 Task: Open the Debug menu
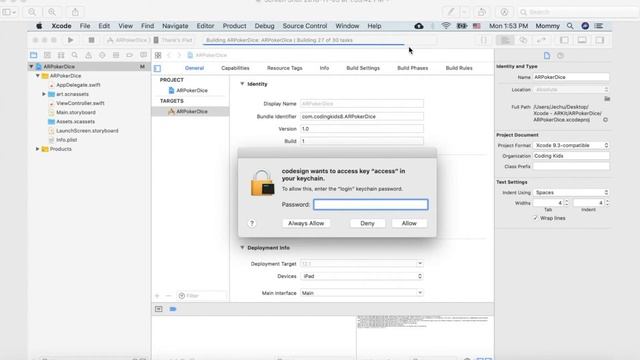pos(264,26)
